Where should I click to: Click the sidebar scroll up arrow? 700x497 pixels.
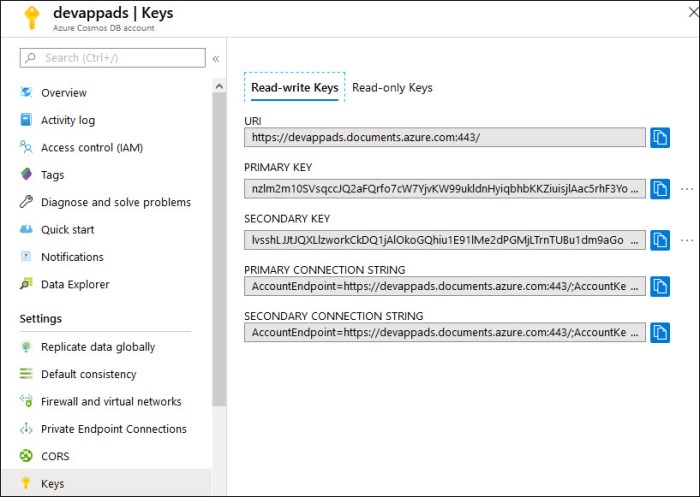(x=219, y=86)
